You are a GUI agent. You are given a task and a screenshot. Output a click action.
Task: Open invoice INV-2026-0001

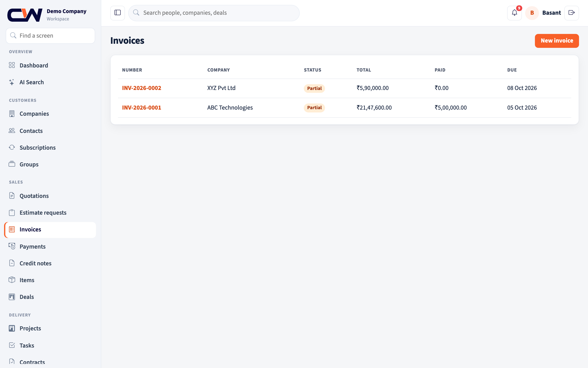pos(141,108)
